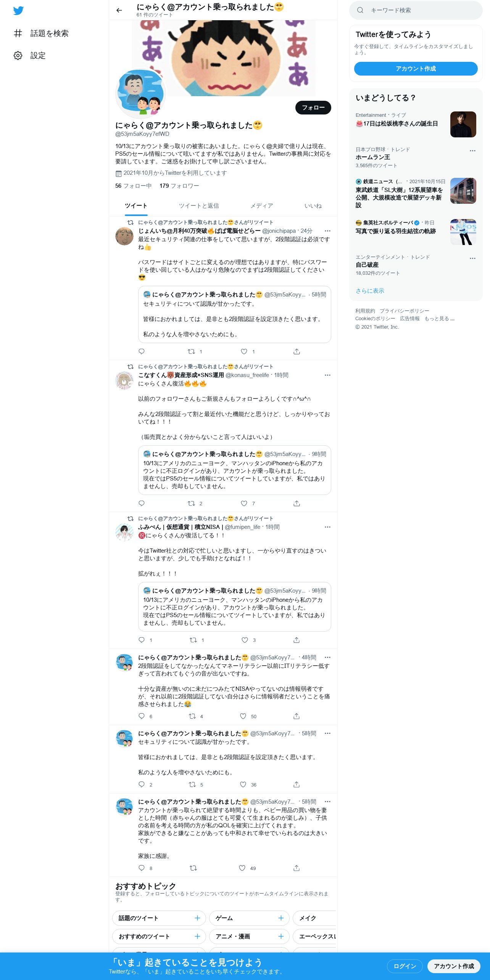Open more menu on jonichipapa tweet
490x980 pixels.
(x=327, y=231)
